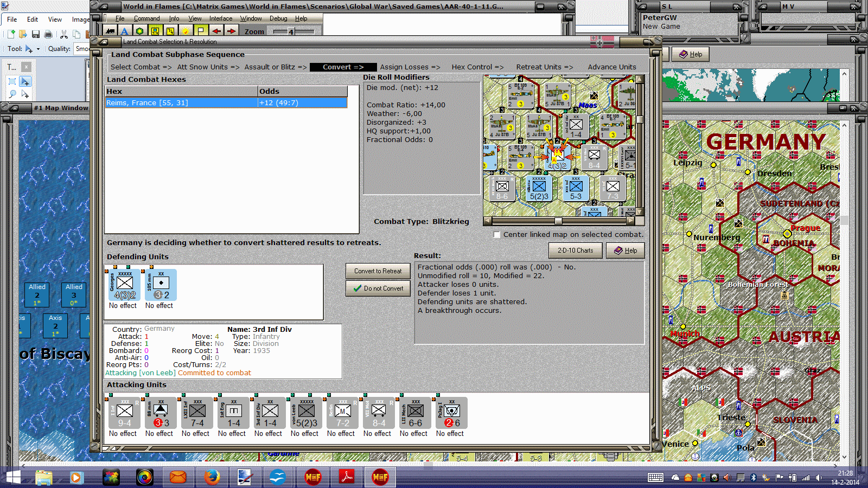The image size is (868, 488).
Task: Select the 9-4 infantry attacking unit
Action: [x=125, y=413]
